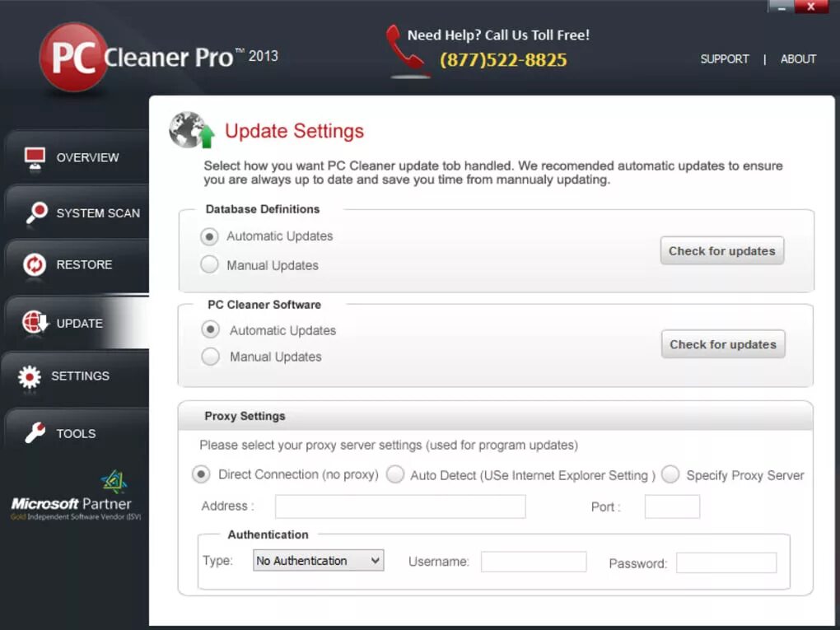Select the UPDATE sidebar item
The image size is (840, 630).
pyautogui.click(x=77, y=323)
